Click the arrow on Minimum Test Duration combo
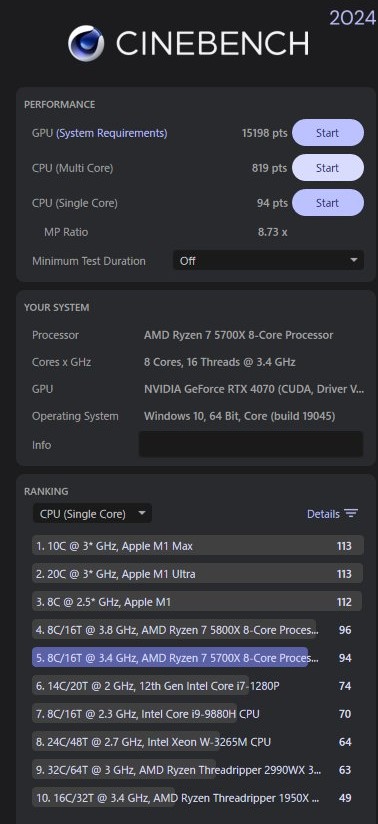This screenshot has height=824, width=378. coord(354,260)
